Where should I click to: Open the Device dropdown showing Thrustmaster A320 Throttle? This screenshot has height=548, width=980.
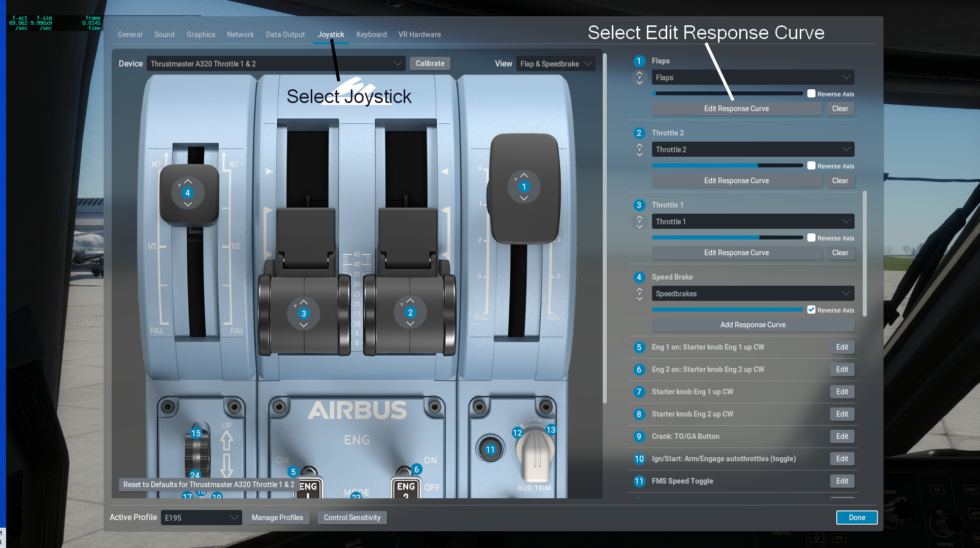pyautogui.click(x=276, y=63)
